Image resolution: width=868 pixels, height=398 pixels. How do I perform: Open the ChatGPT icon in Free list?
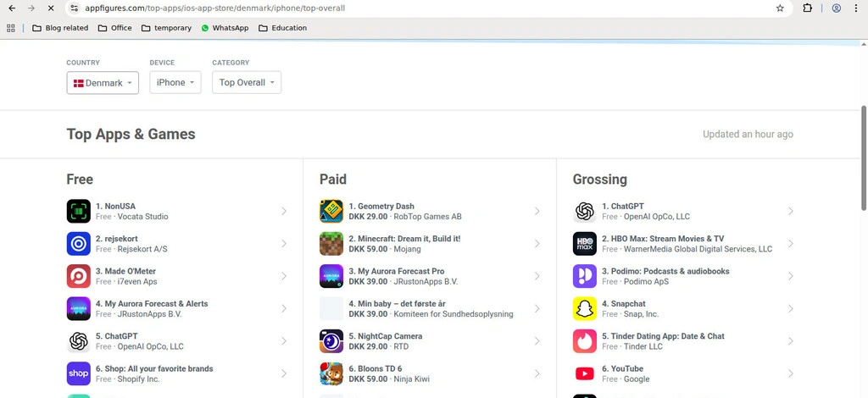[x=79, y=341]
